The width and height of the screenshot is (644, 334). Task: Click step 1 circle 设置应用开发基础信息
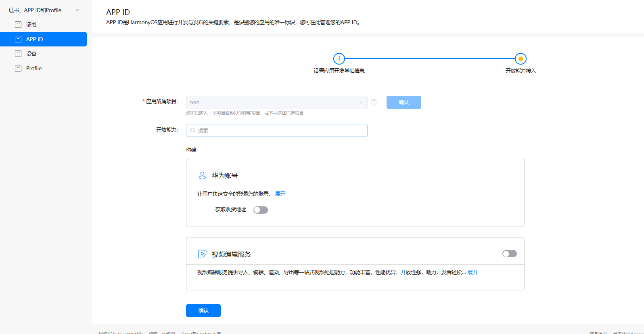coord(339,59)
